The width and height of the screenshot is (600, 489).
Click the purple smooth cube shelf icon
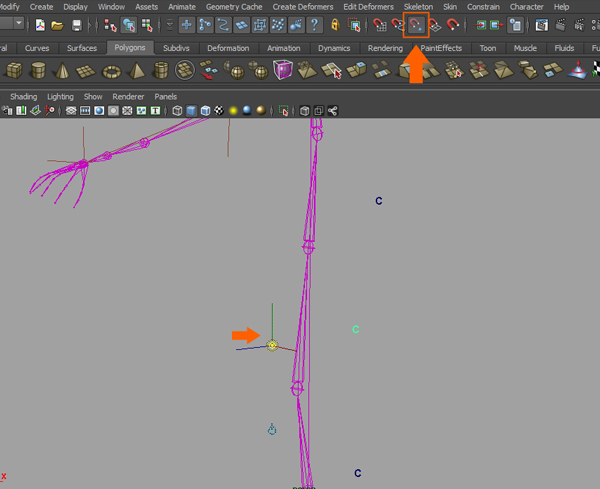click(283, 70)
